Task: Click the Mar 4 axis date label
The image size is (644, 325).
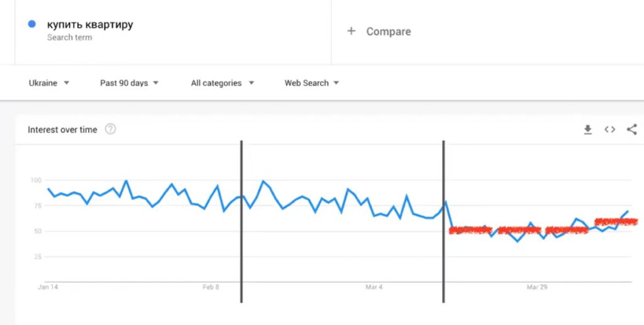Action: click(374, 287)
